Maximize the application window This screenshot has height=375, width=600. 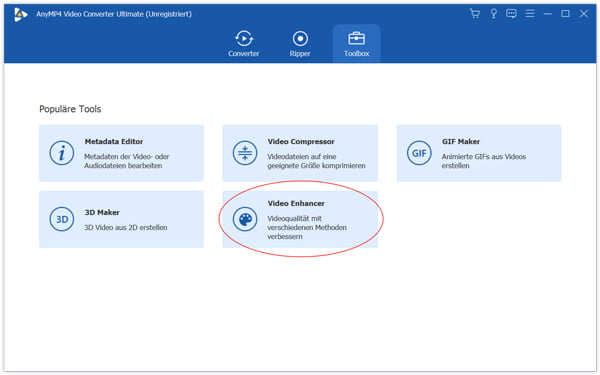click(565, 14)
